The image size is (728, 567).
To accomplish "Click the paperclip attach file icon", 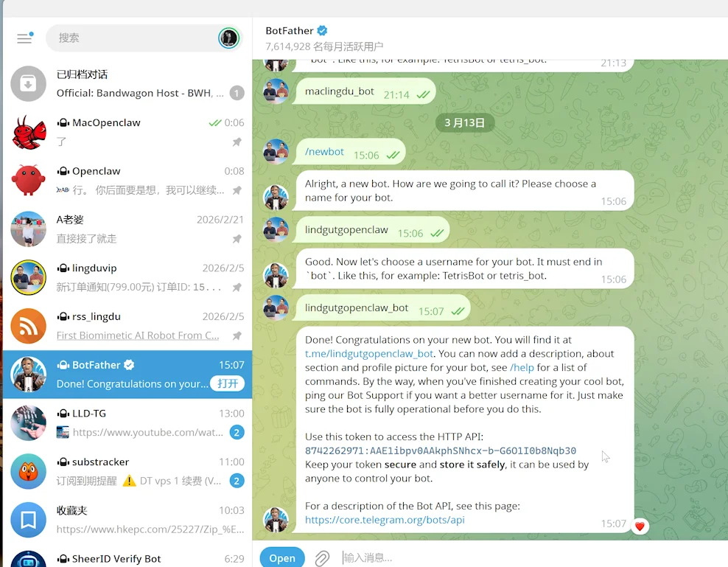I will point(322,557).
